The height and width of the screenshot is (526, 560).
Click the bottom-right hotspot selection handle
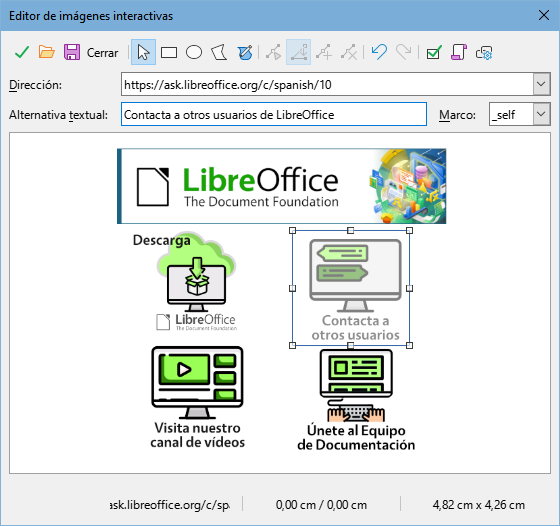[x=410, y=345]
